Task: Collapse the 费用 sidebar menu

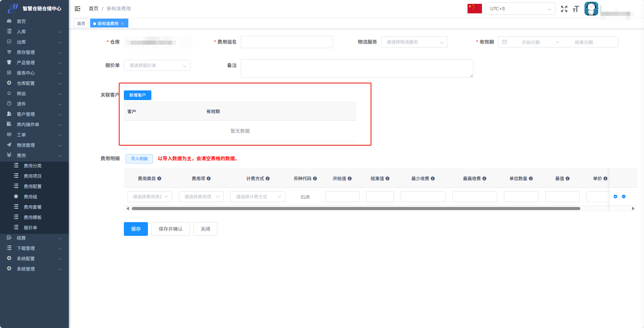Action: pos(34,155)
